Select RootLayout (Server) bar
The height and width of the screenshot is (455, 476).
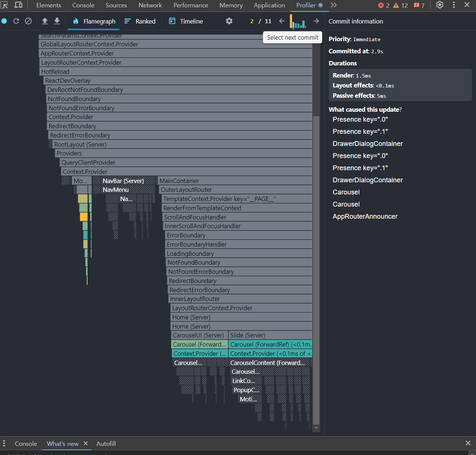(182, 144)
